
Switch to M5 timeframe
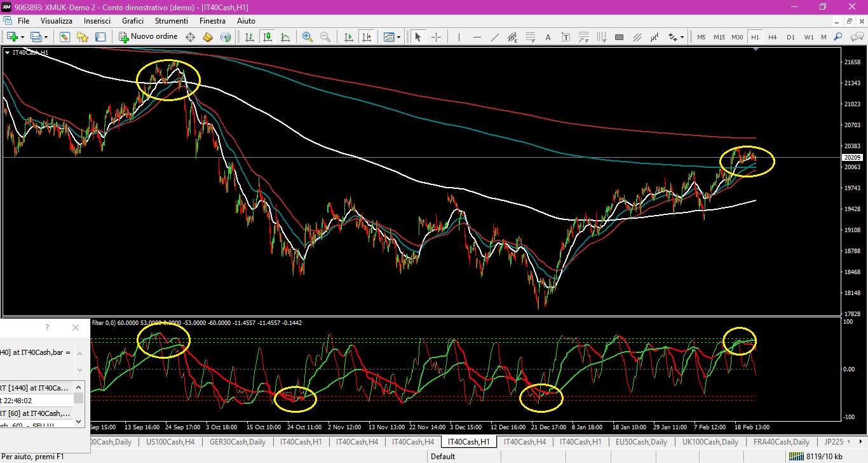pyautogui.click(x=702, y=37)
